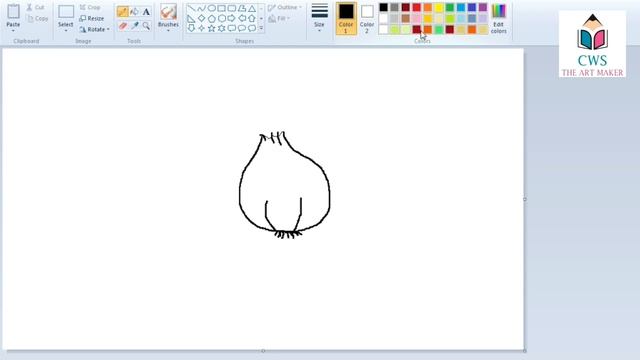Activate the Color 2 background selector
Image resolution: width=640 pixels, height=360 pixels.
[x=367, y=18]
